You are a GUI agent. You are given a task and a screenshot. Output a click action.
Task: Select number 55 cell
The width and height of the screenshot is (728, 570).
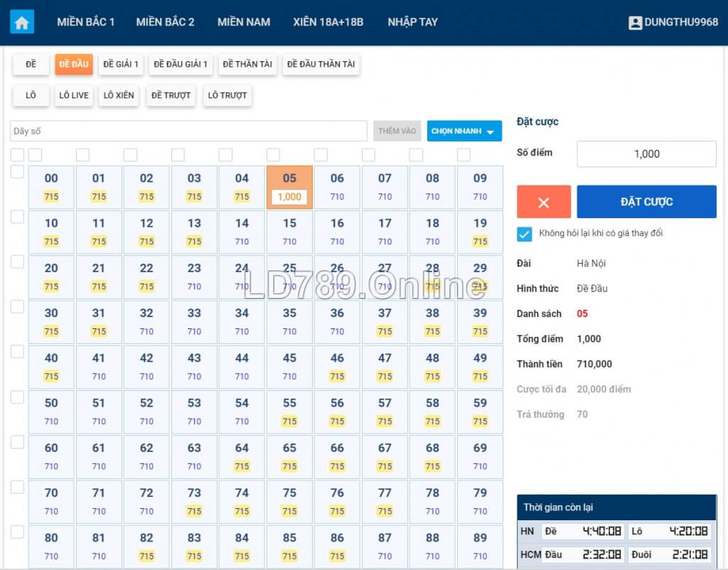point(289,412)
